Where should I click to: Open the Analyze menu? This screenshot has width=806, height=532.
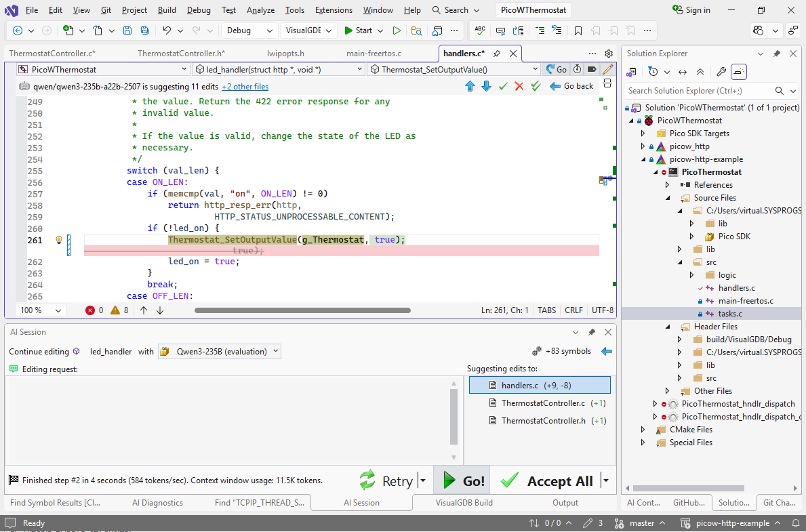point(260,10)
